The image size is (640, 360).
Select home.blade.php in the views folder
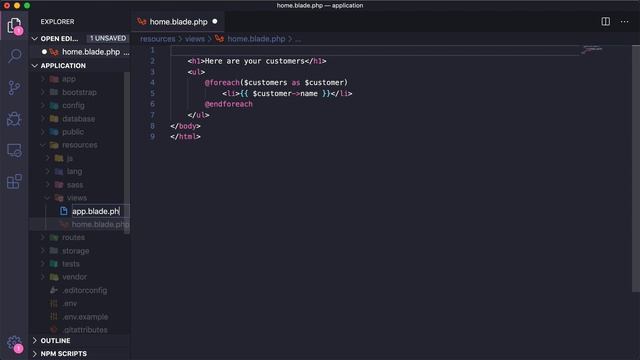[x=100, y=224]
